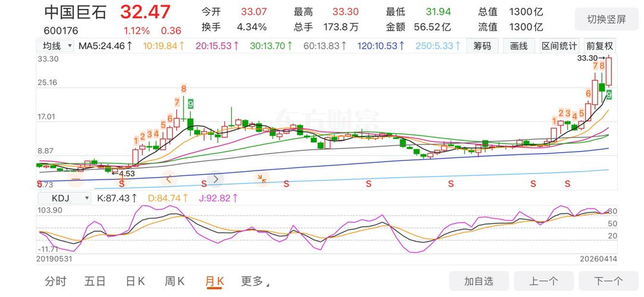The height and width of the screenshot is (297, 644).
Task: Open the 均线 indicator dropdown
Action: [x=55, y=46]
